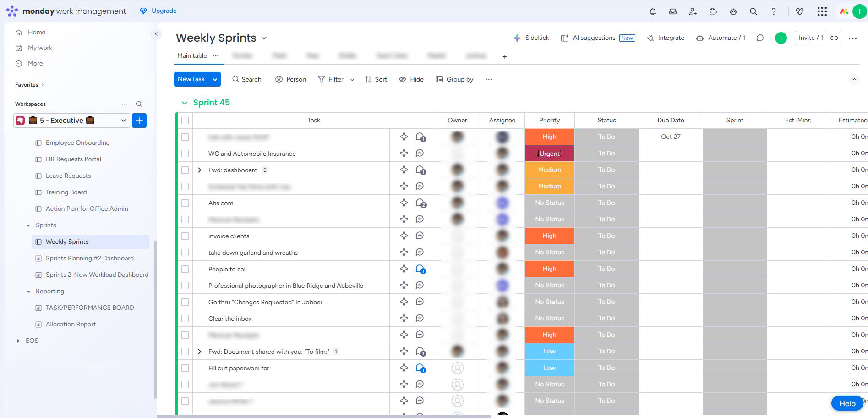This screenshot has width=868, height=418.
Task: Click the Upgrade link
Action: coord(164,11)
